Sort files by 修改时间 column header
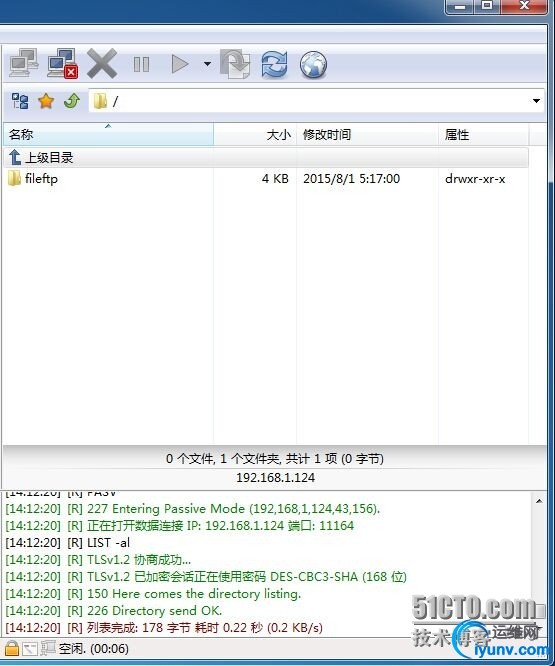The width and height of the screenshot is (555, 666). coord(367,135)
